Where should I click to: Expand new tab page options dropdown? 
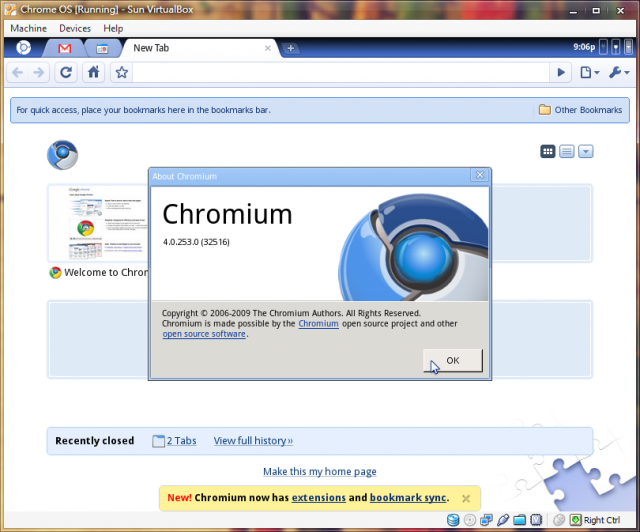pyautogui.click(x=585, y=151)
